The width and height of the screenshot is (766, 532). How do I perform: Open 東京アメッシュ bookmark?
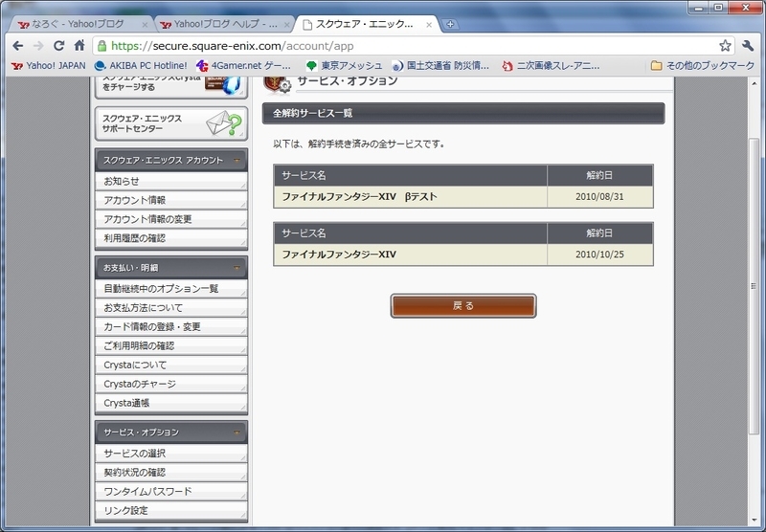point(344,65)
